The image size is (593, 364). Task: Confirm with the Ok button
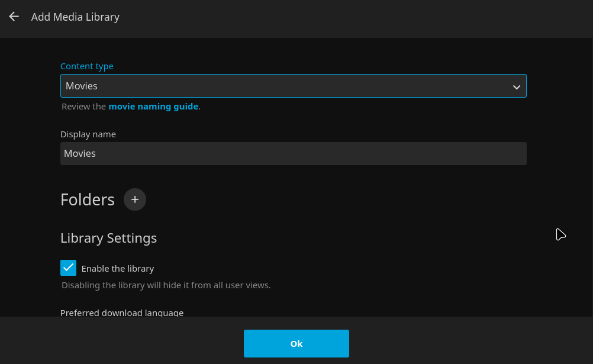(296, 343)
